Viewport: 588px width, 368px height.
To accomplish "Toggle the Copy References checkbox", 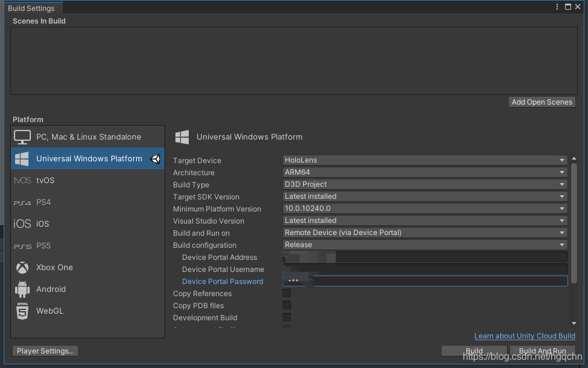I will (x=287, y=294).
